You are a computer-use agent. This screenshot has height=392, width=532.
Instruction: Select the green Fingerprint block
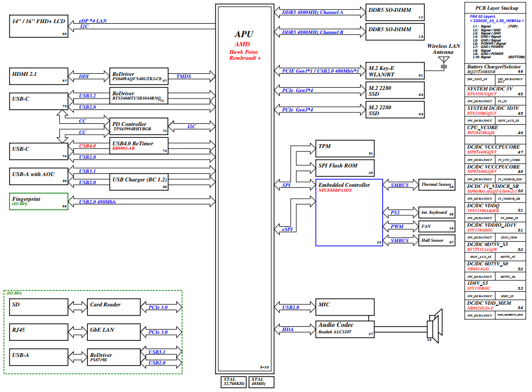(39, 201)
